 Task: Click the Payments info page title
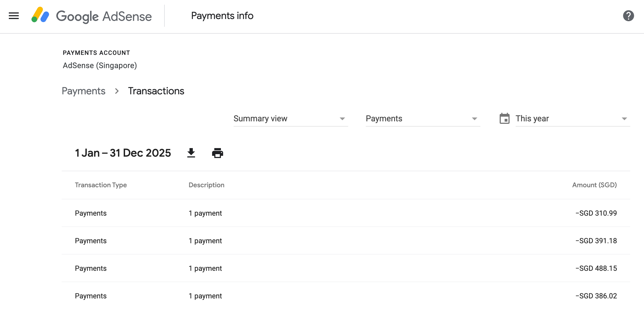(x=222, y=16)
